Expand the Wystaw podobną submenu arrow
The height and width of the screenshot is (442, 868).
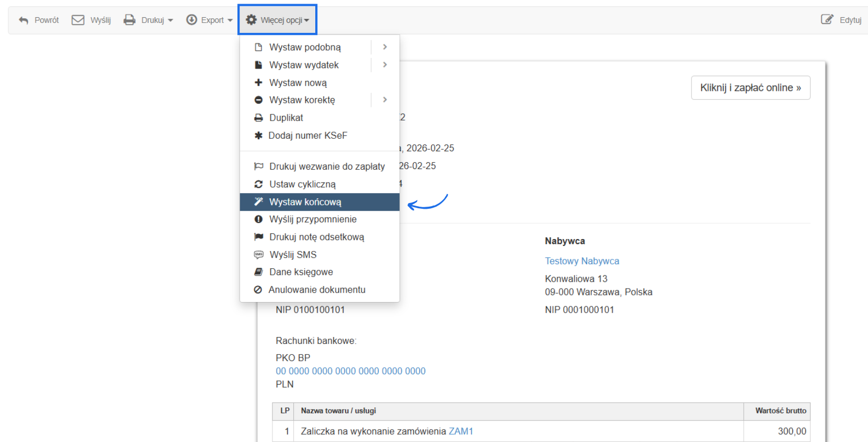click(x=385, y=47)
